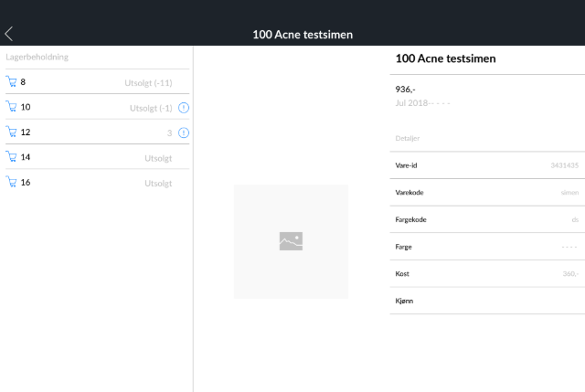585x392 pixels.
Task: Select the Kost row label
Action: click(x=402, y=274)
